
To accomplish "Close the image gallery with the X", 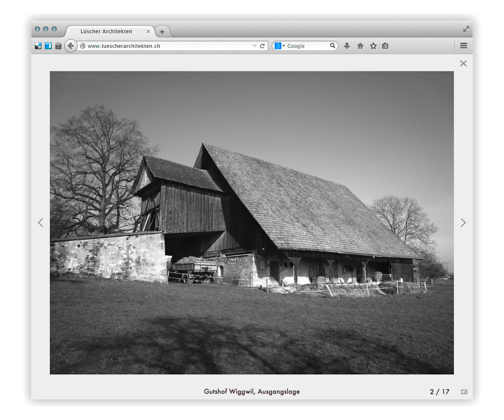I will coord(463,63).
